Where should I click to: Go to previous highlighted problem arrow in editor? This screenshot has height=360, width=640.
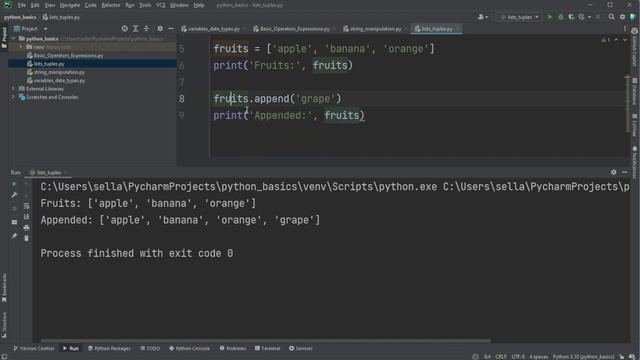pyautogui.click(x=616, y=40)
